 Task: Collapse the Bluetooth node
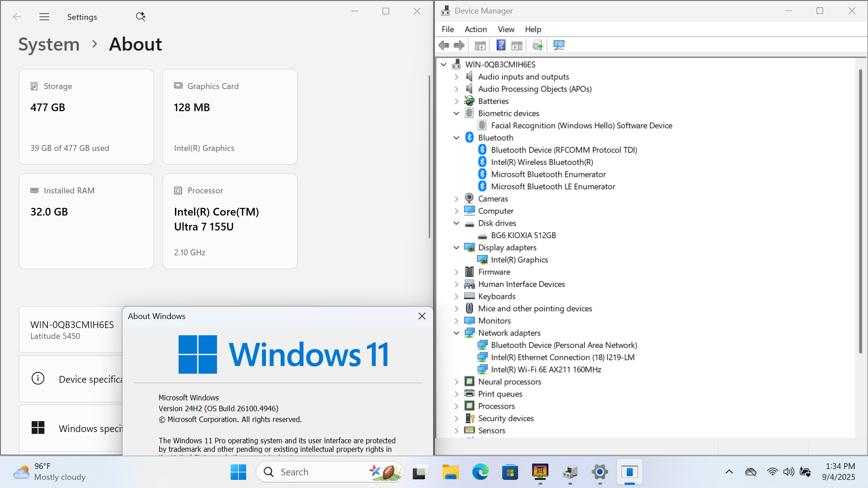[x=456, y=138]
